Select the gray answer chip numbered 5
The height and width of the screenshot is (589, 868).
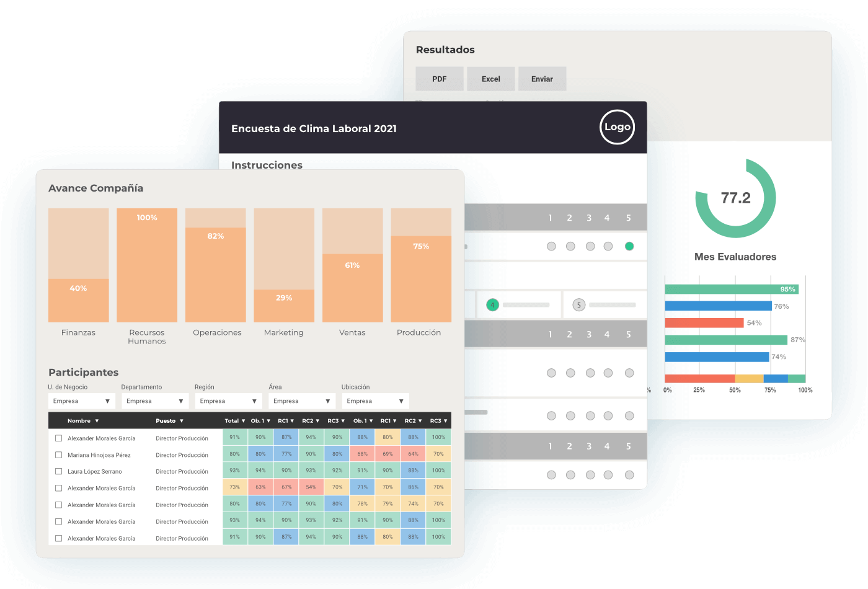[579, 305]
